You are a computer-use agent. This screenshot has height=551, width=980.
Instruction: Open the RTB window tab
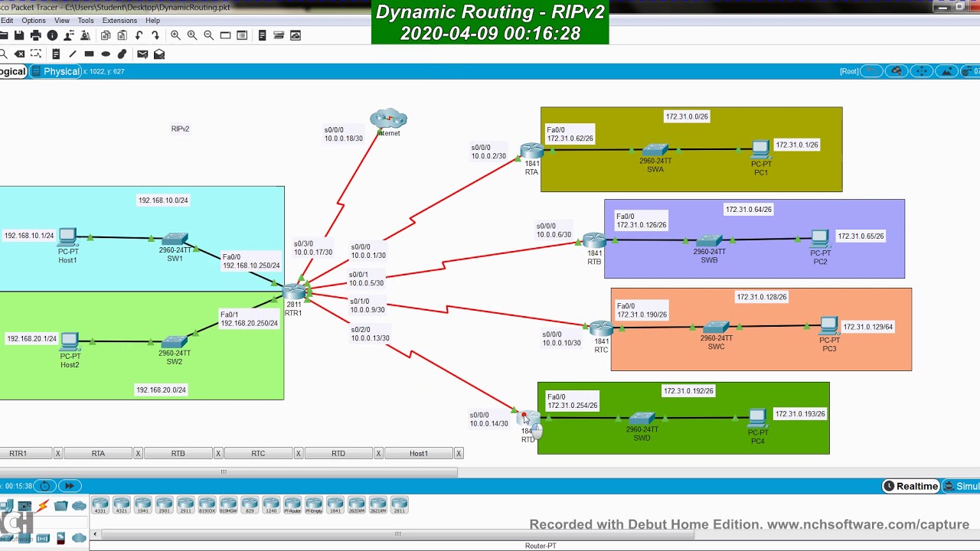coord(178,454)
